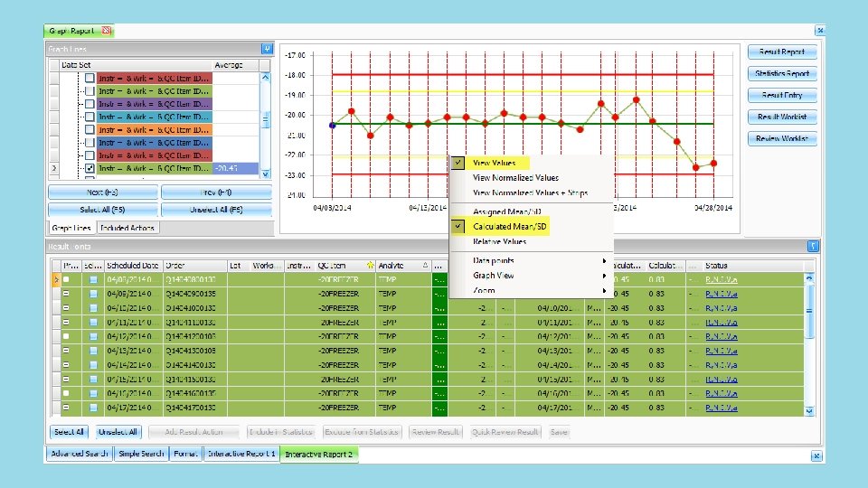Open the status link in the 04/13 result row
Viewport: 868px width, 488px height.
coord(721,351)
